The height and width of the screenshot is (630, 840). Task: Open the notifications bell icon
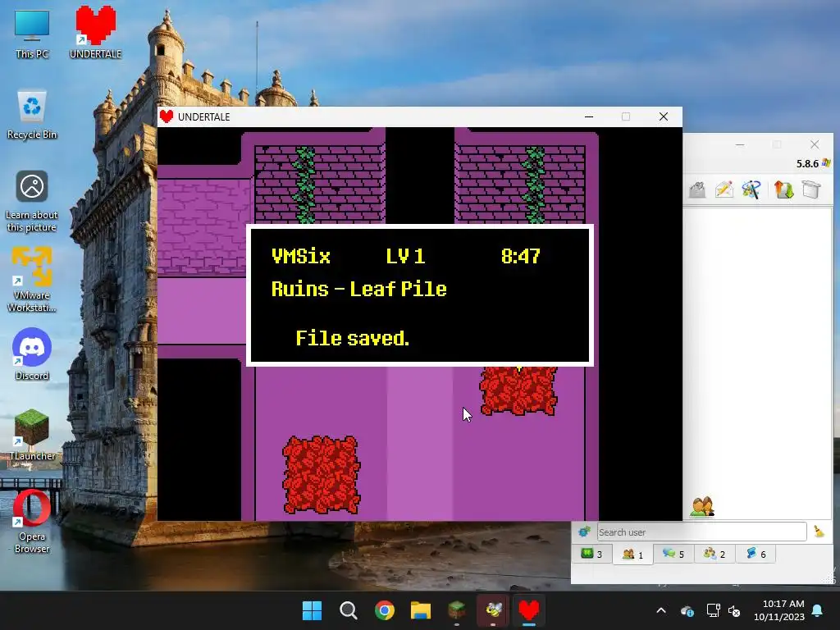[x=818, y=610]
